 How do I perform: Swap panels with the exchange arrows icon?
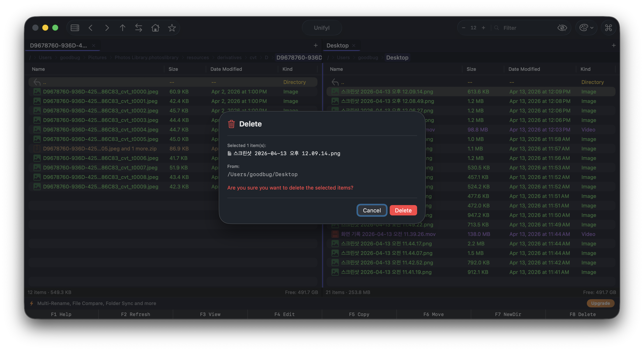[x=138, y=28]
